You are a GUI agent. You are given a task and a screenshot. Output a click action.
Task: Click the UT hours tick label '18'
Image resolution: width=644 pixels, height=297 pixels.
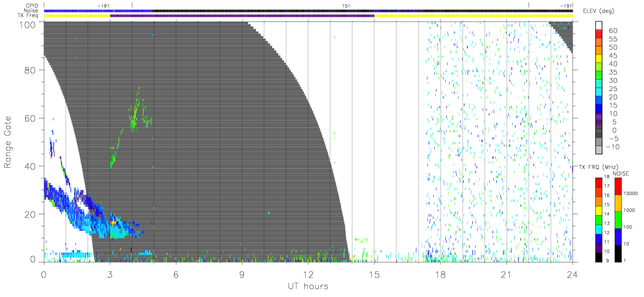441,274
